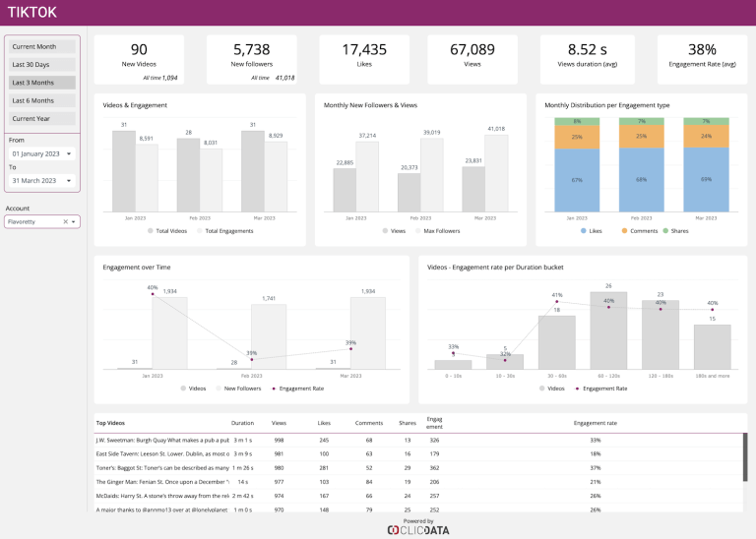The height and width of the screenshot is (539, 756).
Task: Sort table by Duration column header
Action: 242,423
